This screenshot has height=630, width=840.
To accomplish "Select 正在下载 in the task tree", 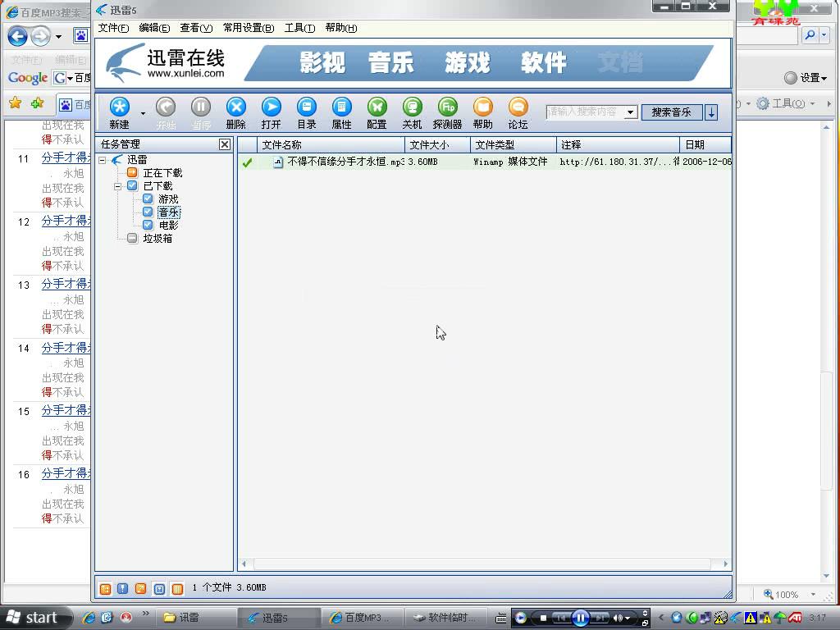I will click(163, 173).
